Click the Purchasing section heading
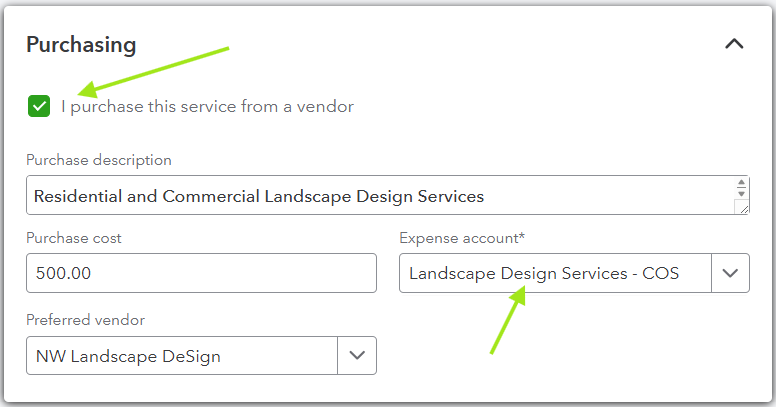Screen dimensions: 776x407 click(x=81, y=44)
